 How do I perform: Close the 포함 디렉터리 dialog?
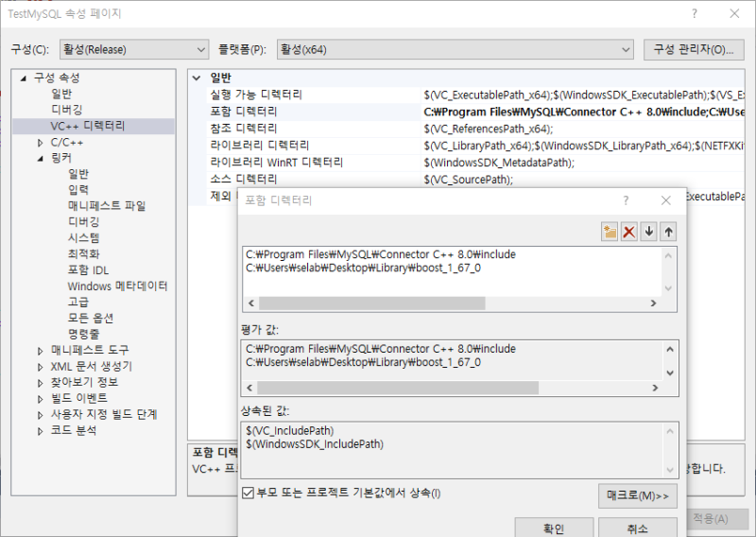coord(666,200)
